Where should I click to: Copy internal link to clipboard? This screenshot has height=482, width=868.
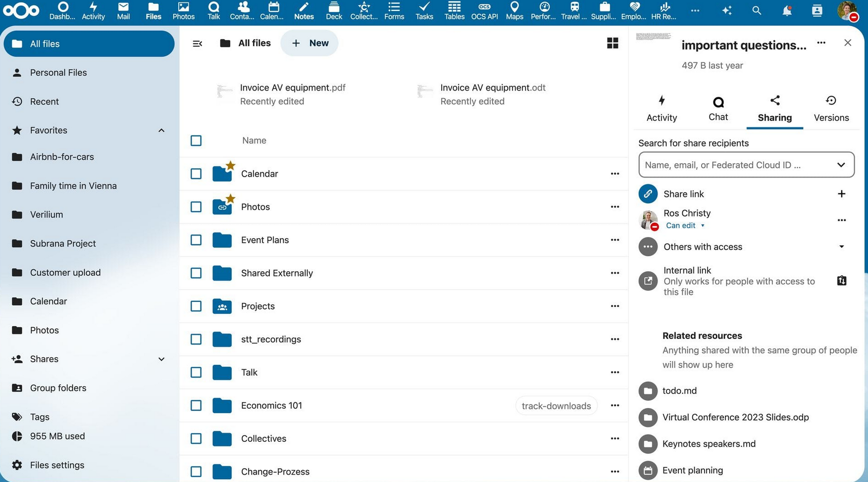point(841,281)
